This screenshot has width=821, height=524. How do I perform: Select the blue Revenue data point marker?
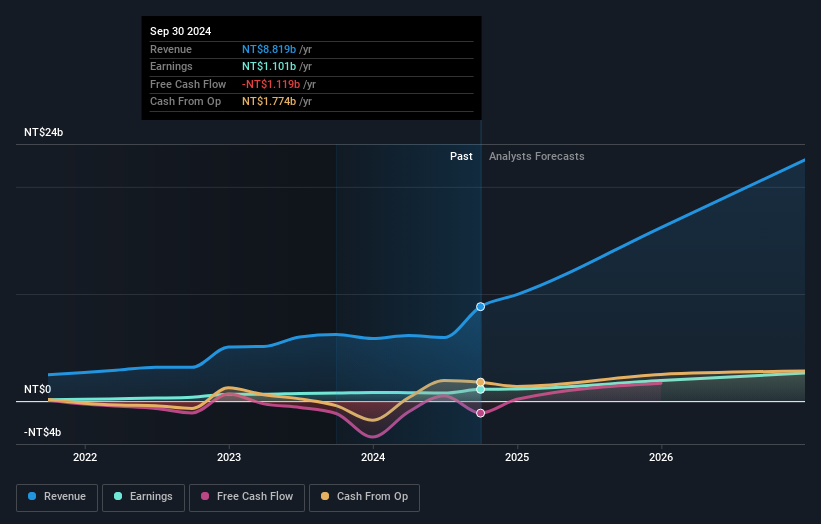pos(480,307)
